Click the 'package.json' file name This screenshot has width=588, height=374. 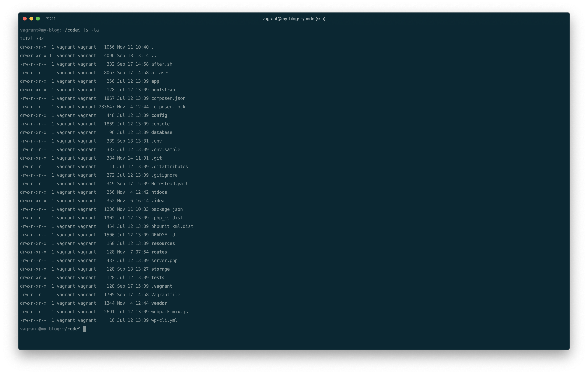click(167, 209)
